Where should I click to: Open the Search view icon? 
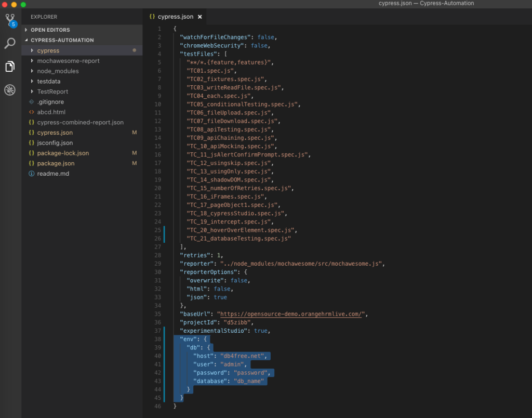pyautogui.click(x=10, y=43)
